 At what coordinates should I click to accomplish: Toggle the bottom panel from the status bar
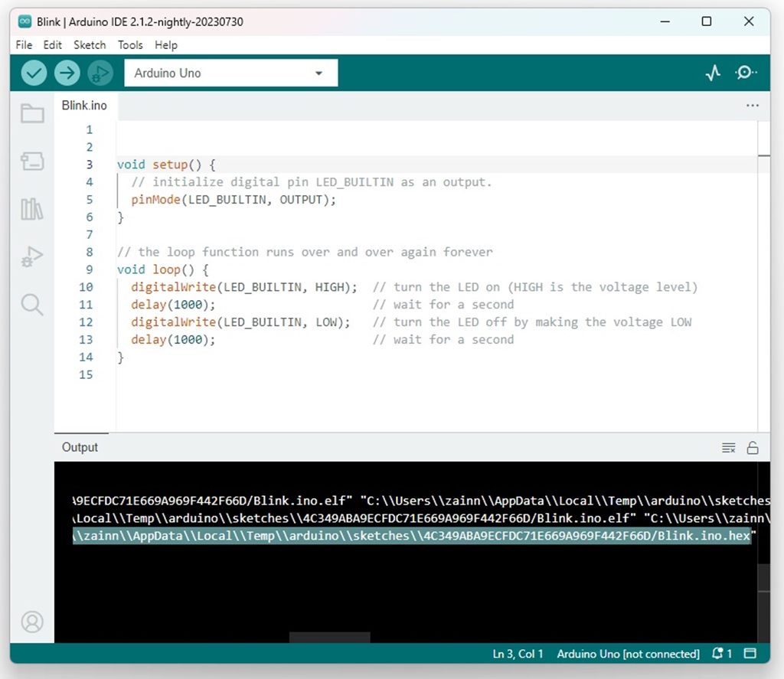[x=750, y=654]
